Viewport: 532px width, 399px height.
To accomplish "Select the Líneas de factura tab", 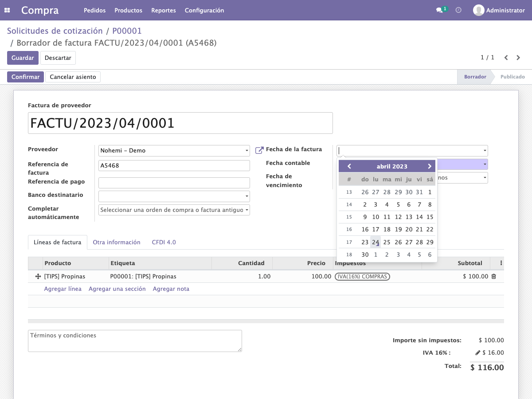I will 58,242.
